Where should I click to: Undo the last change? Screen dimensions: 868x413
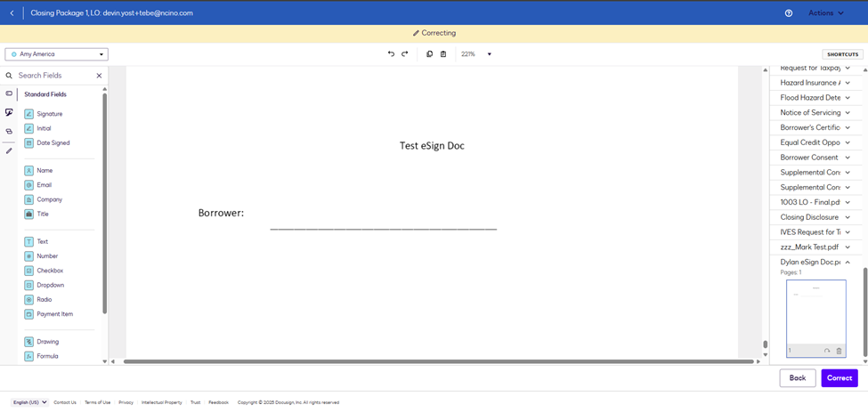391,54
